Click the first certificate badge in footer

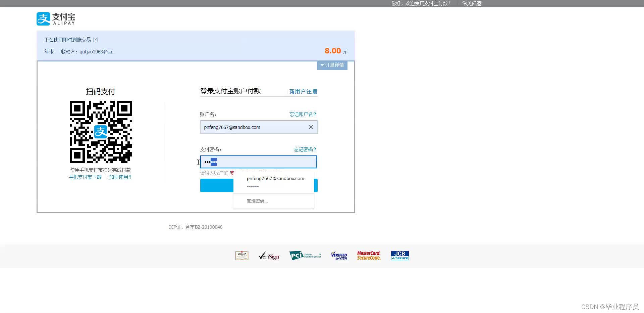[242, 256]
